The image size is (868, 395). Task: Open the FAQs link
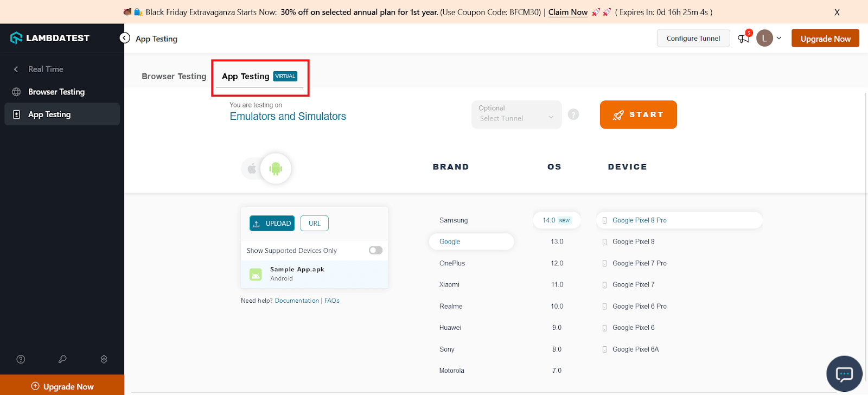click(x=332, y=301)
